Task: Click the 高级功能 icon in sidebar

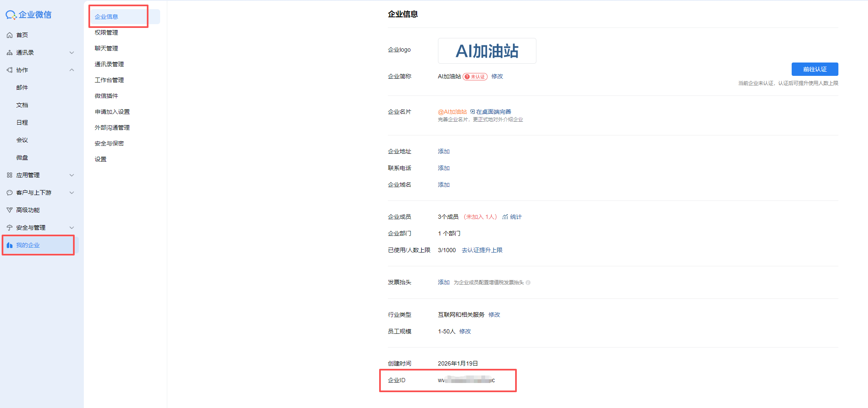Action: (x=10, y=210)
